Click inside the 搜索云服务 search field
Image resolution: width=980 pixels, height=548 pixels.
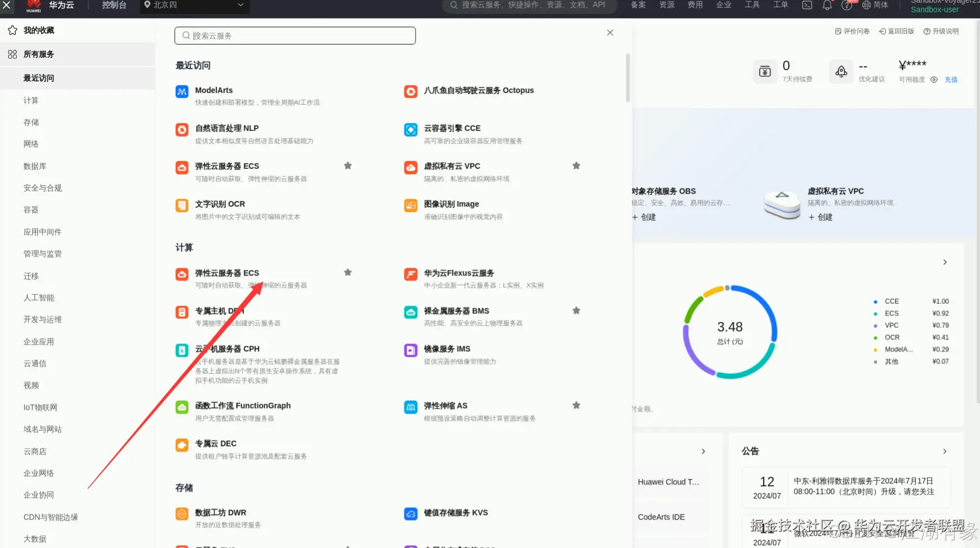point(295,35)
